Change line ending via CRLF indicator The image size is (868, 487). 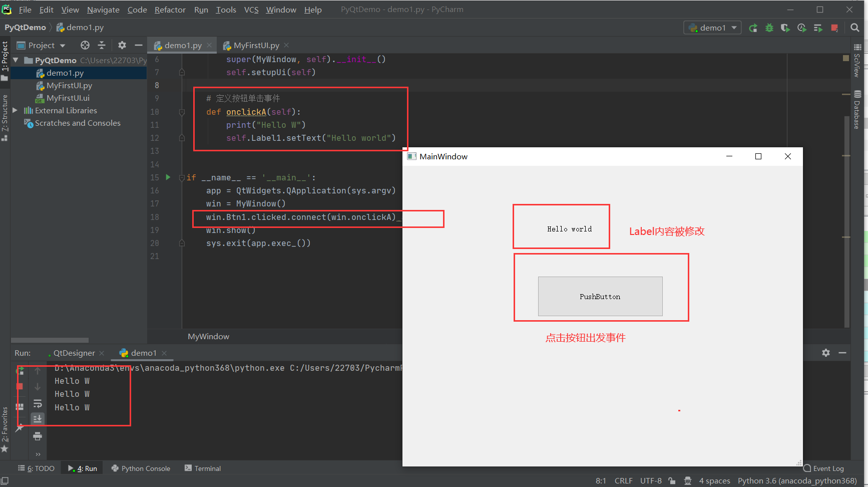[x=623, y=480]
